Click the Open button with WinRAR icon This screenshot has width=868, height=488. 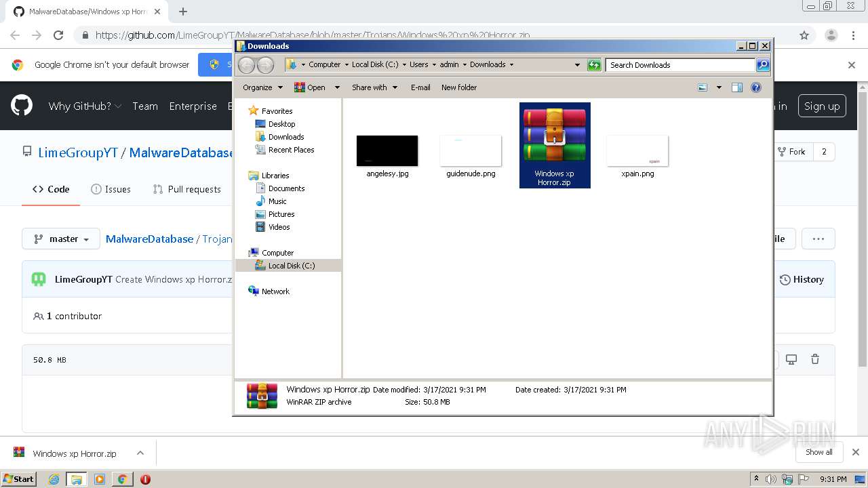pos(310,87)
